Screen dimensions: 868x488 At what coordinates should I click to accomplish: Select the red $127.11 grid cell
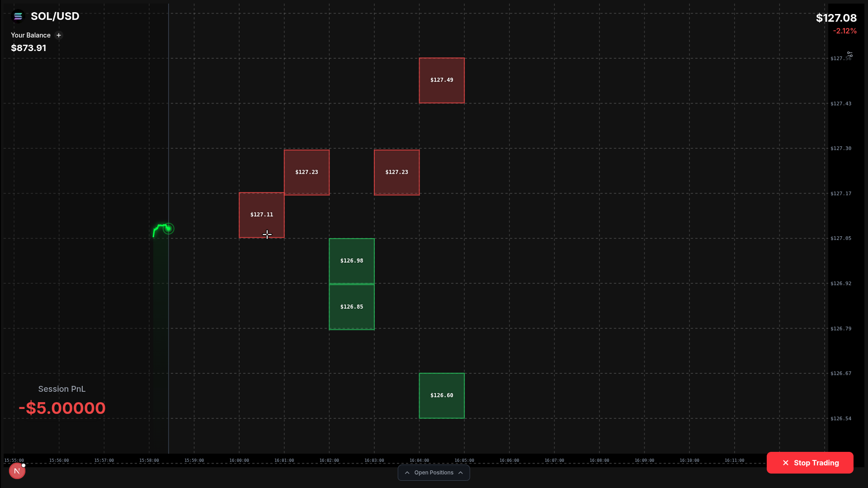tap(261, 215)
